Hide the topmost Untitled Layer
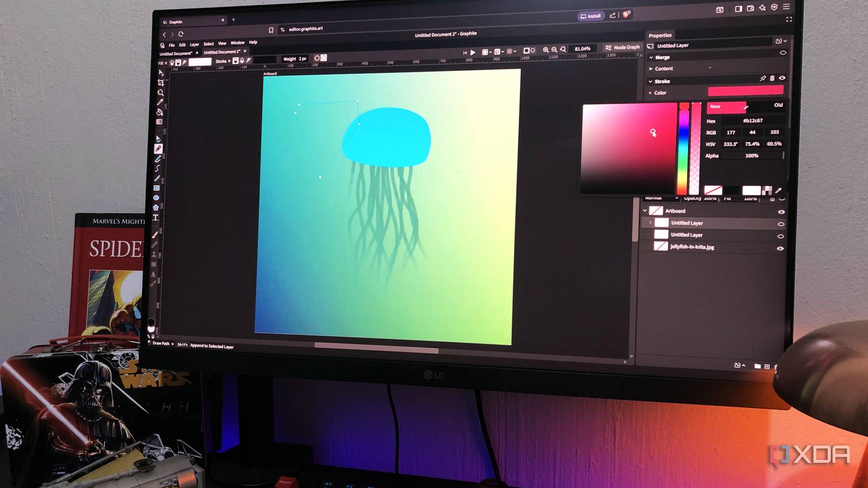 782,223
